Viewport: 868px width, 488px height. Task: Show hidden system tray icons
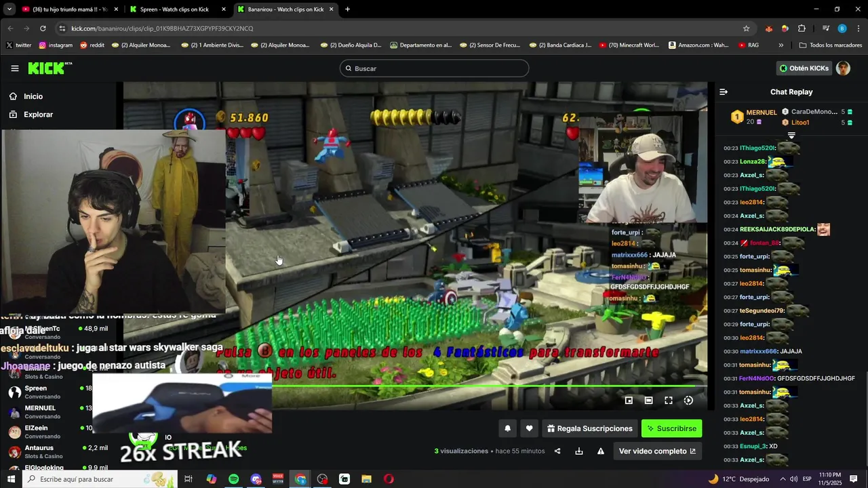coord(783,479)
